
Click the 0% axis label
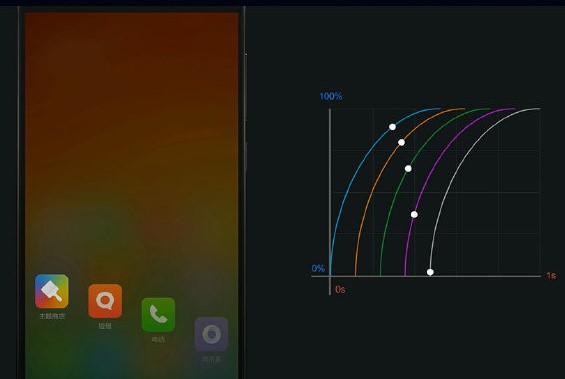318,268
